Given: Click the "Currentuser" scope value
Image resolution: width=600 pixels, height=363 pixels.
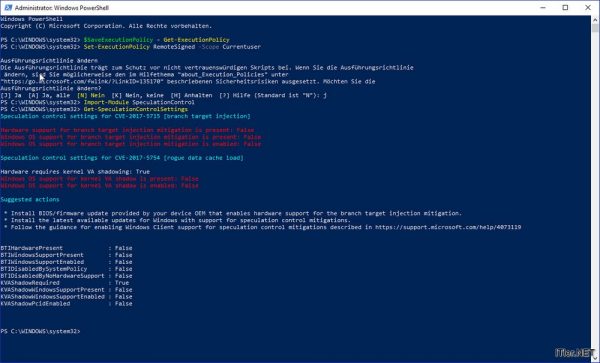Looking at the screenshot, I should click(241, 47).
